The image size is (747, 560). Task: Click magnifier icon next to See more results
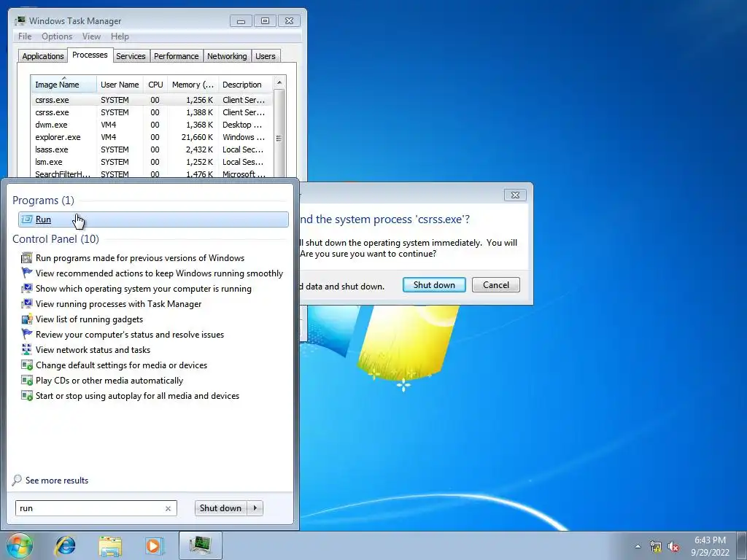[17, 480]
